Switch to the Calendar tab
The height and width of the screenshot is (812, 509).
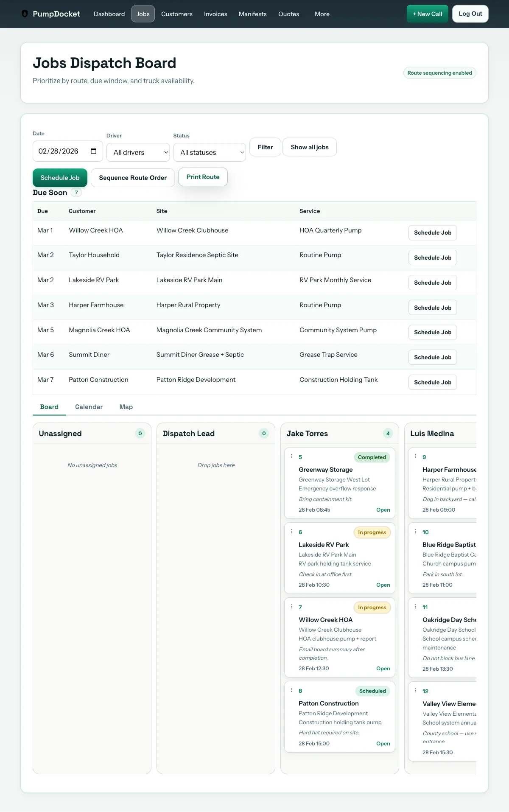[89, 407]
